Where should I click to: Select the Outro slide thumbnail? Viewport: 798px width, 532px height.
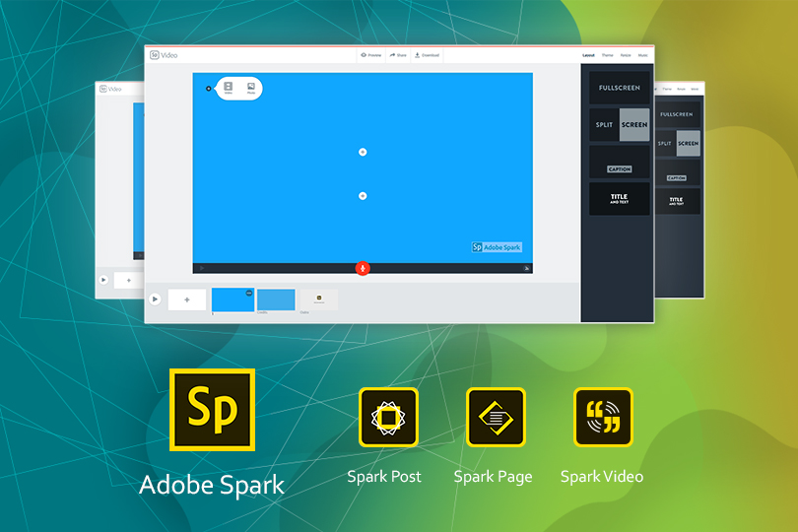[318, 299]
